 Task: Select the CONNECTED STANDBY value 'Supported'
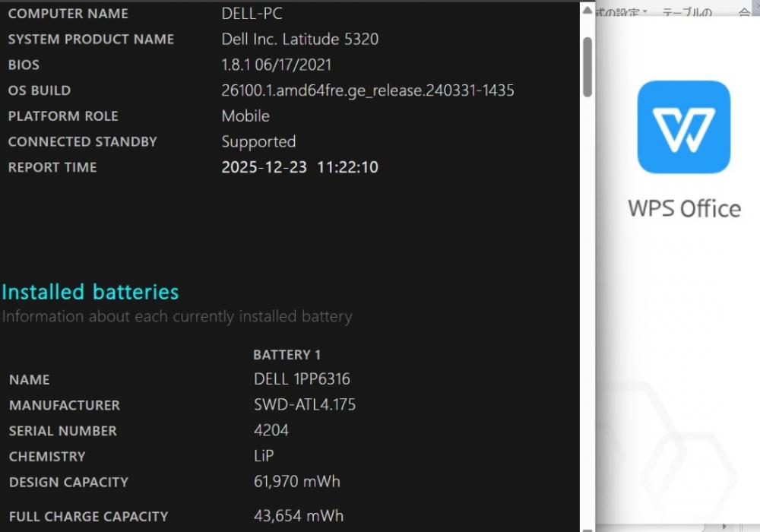(258, 142)
